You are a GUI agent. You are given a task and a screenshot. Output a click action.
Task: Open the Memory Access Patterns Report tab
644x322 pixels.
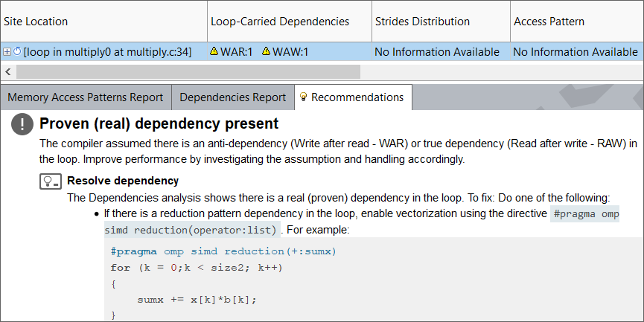tap(86, 97)
